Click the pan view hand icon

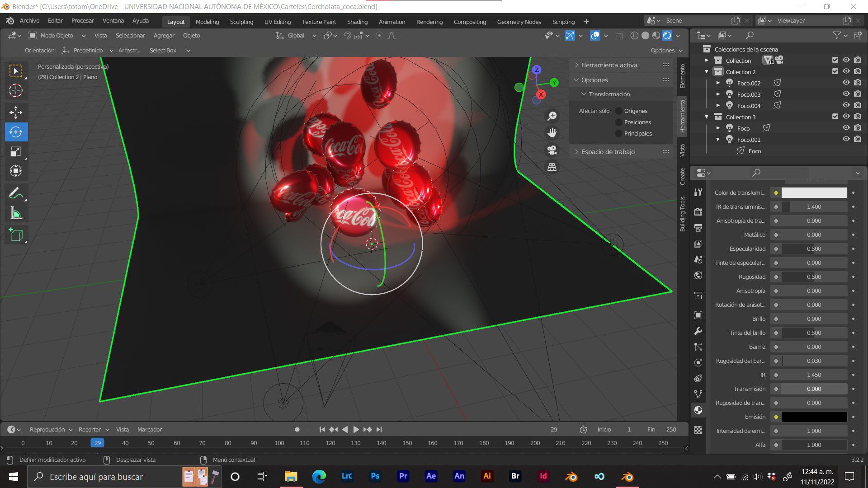pos(552,133)
